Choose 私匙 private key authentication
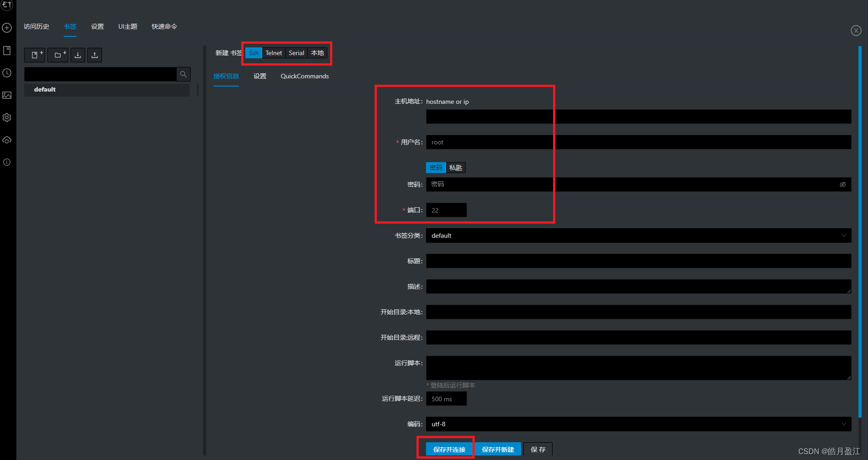Viewport: 868px width, 460px height. tap(456, 168)
